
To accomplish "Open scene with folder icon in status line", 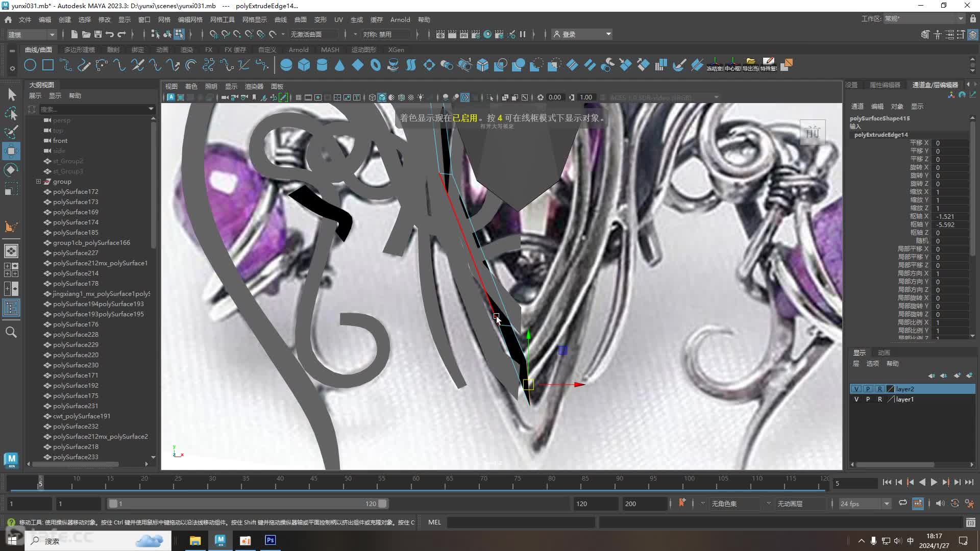I will pos(86,34).
